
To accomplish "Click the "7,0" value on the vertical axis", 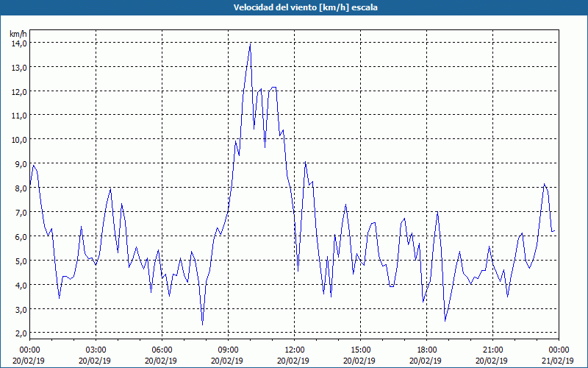I will (21, 213).
